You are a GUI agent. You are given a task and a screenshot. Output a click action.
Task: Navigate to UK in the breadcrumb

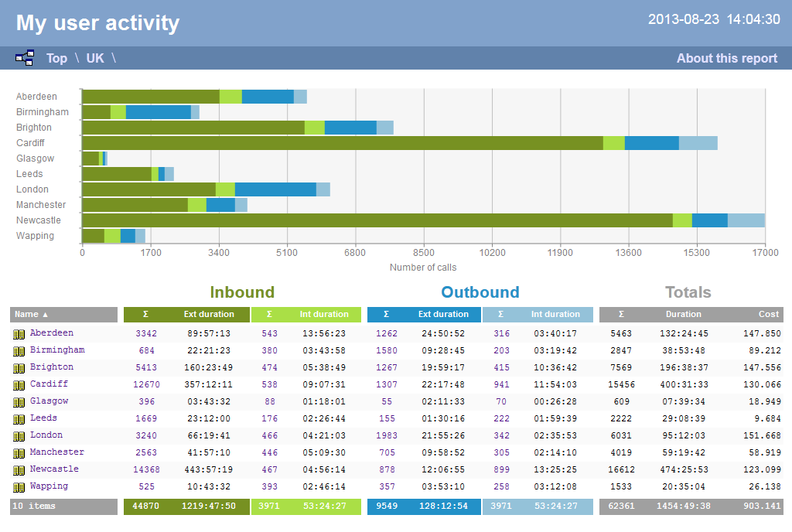[94, 58]
